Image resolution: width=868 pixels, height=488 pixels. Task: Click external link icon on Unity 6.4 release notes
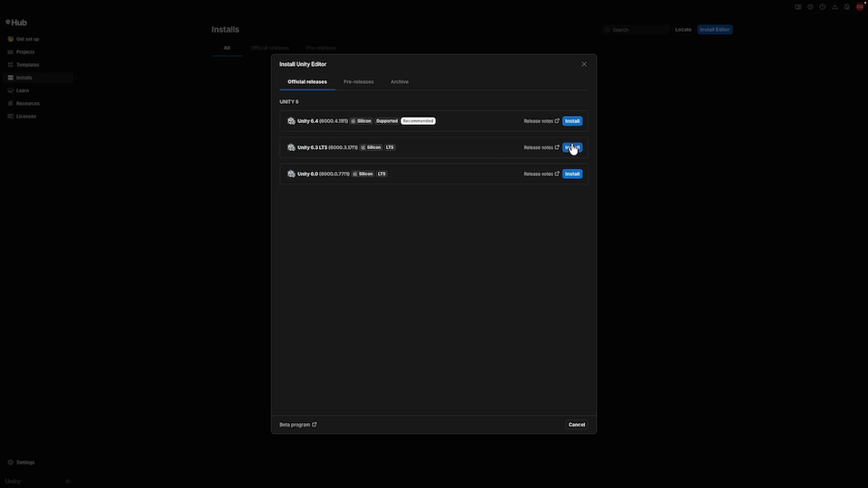pyautogui.click(x=557, y=120)
